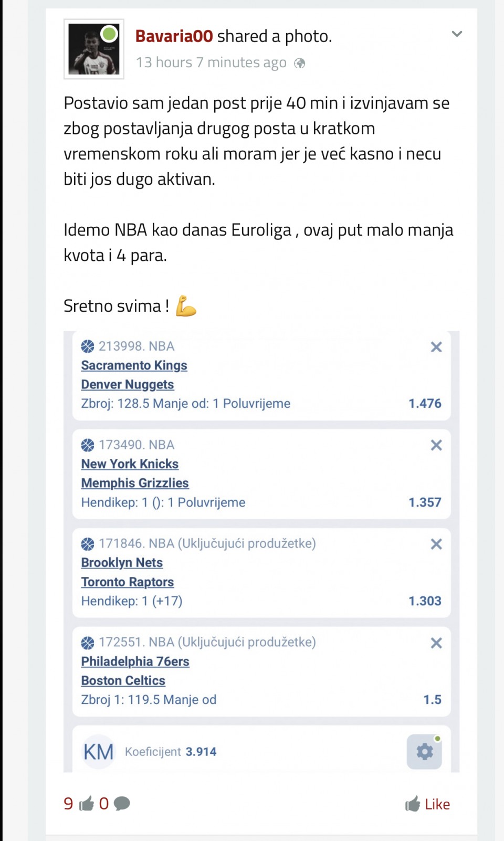This screenshot has width=504, height=841.
Task: View the 9 likes count
Action: coord(69,804)
